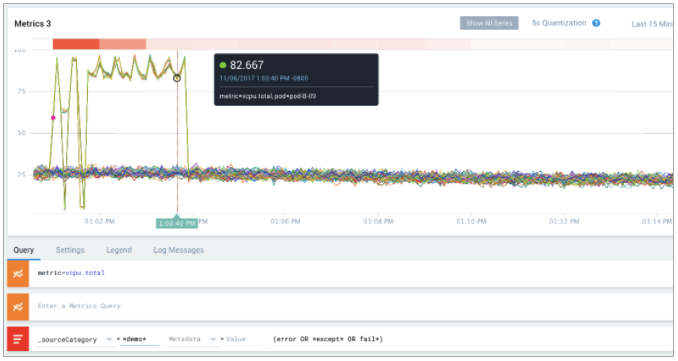Click the 82.667 value in the tooltip
Image resolution: width=678 pixels, height=361 pixels.
tap(246, 65)
